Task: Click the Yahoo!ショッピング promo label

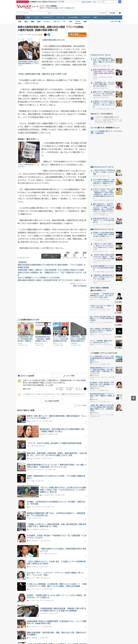Action: [x=23, y=2]
